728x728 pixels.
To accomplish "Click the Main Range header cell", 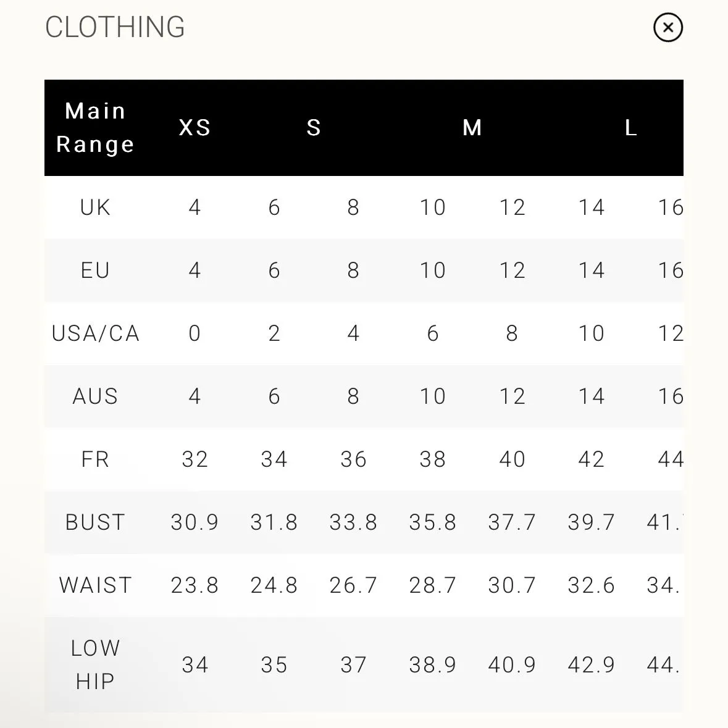I will pyautogui.click(x=95, y=128).
